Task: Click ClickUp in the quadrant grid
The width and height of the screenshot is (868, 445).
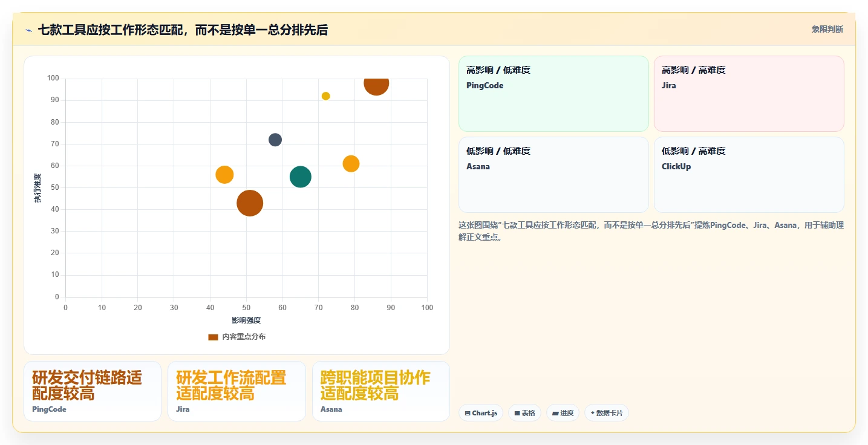Action: (676, 166)
